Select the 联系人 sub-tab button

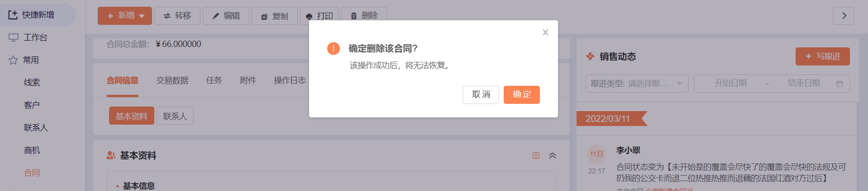(x=175, y=116)
